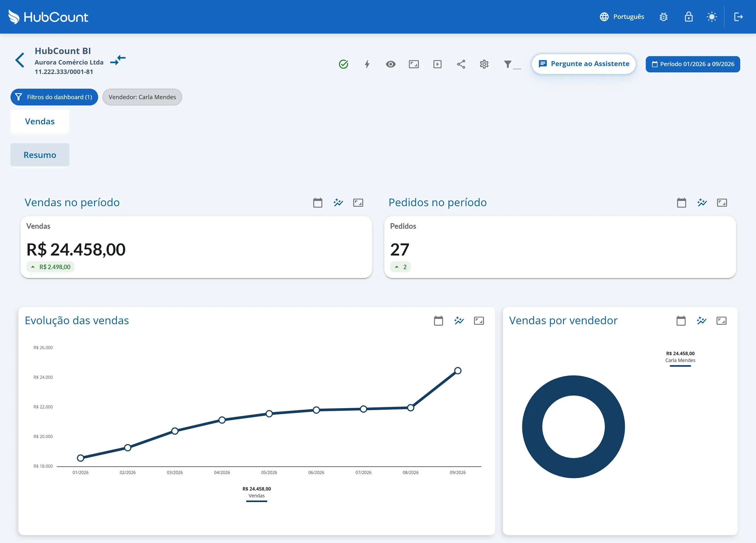Expand Pedidos no período card
Viewport: 756px width, 543px height.
(x=722, y=202)
